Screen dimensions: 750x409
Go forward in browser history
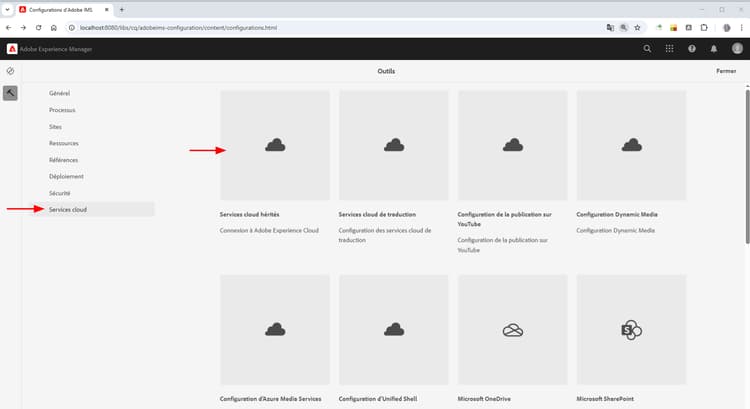pyautogui.click(x=23, y=28)
